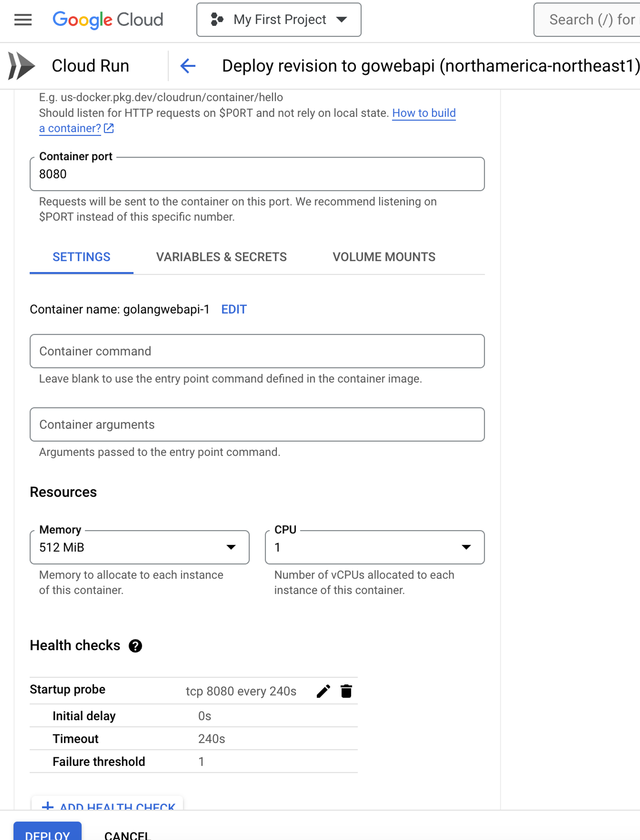Switch to Variables & Secrets tab
This screenshot has height=840, width=640.
coord(221,257)
